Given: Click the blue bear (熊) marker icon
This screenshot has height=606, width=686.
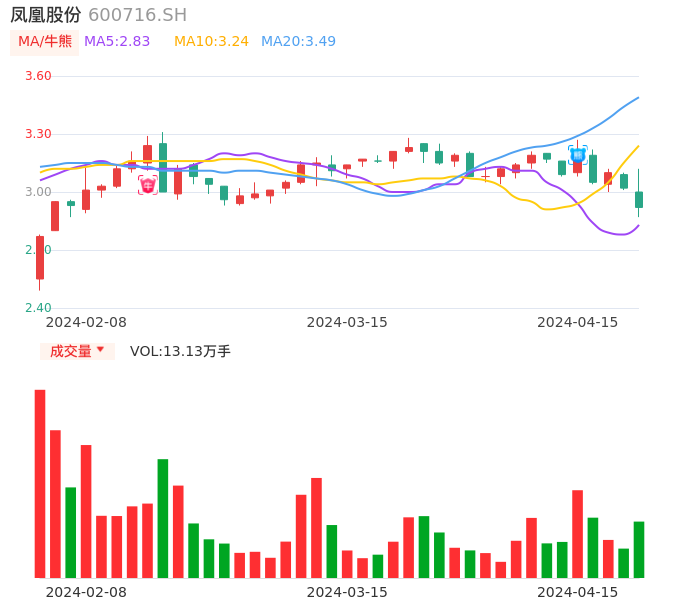Looking at the screenshot, I should click(x=577, y=154).
